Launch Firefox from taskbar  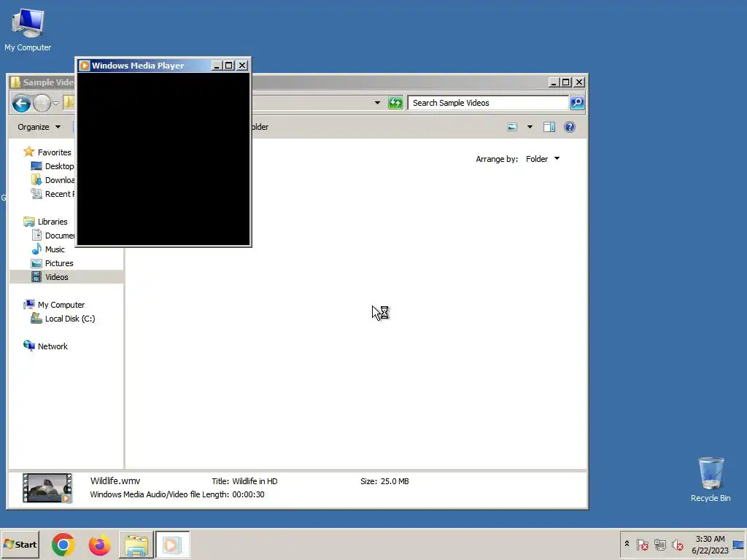(99, 545)
